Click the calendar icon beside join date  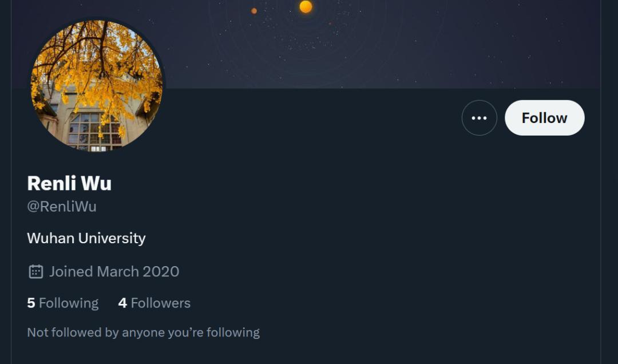coord(35,271)
